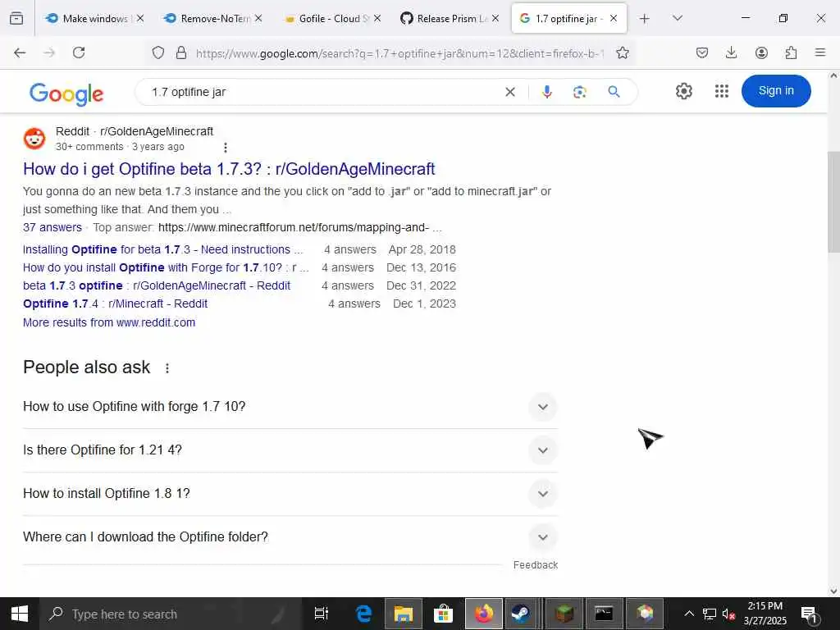Open tracking protection shield icon

click(158, 52)
